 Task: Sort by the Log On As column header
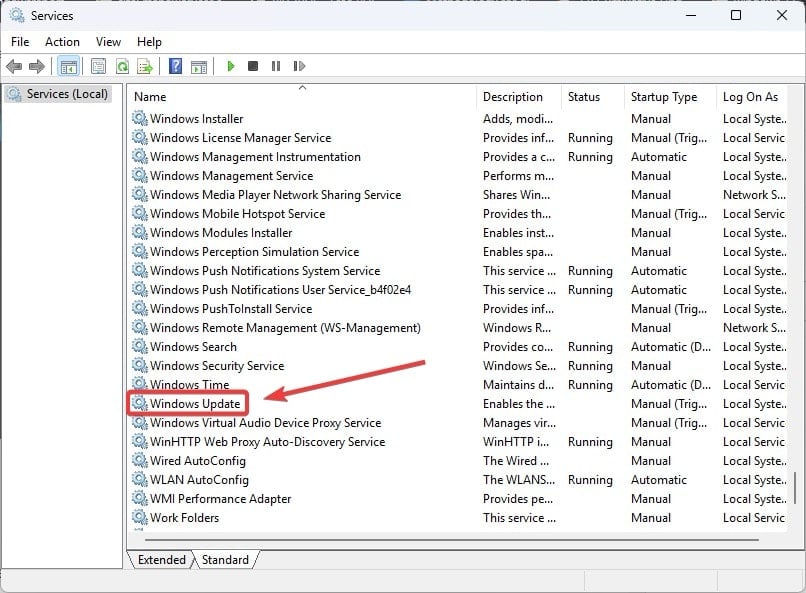click(752, 97)
